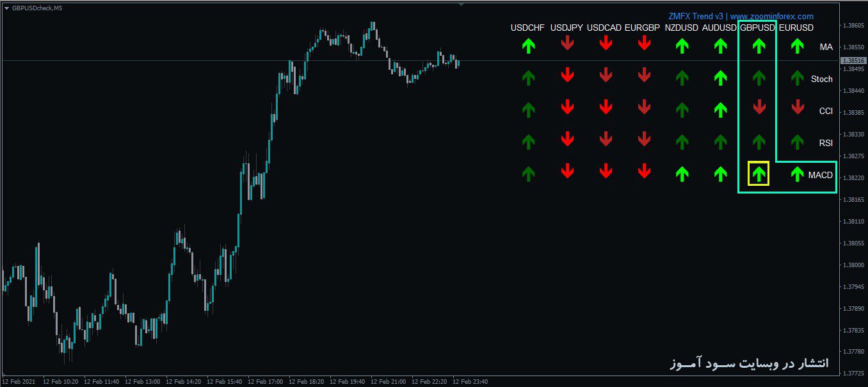Click the yellow-boxed GBPUSD MACD up arrow
This screenshot has width=868, height=387.
click(759, 174)
